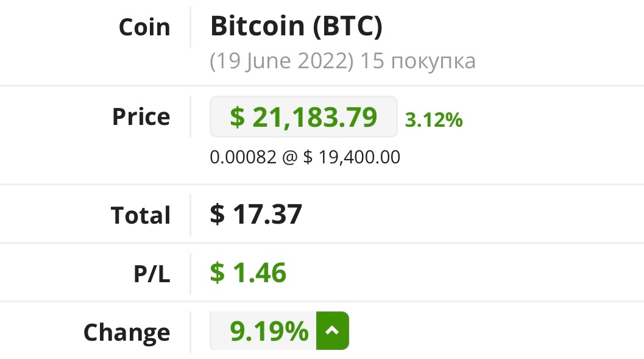Click the dollar sign before 1.46
The image size is (644, 359).
(218, 272)
